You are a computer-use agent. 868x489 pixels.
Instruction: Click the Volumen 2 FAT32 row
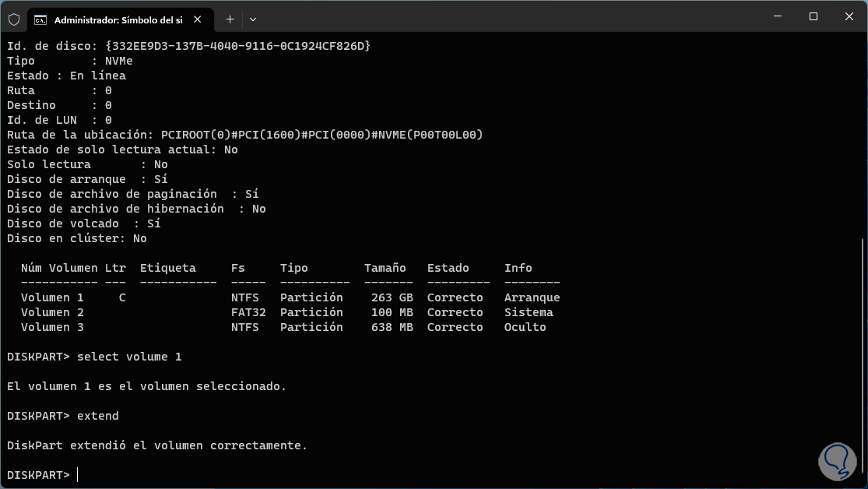(286, 312)
